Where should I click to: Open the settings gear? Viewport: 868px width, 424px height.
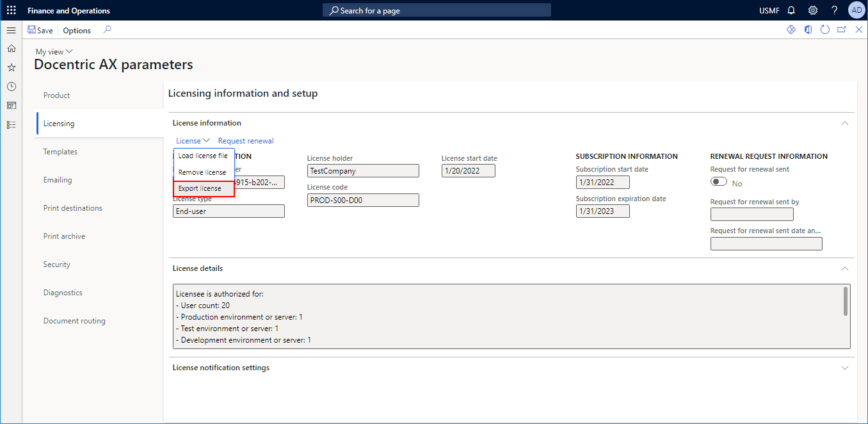click(813, 10)
